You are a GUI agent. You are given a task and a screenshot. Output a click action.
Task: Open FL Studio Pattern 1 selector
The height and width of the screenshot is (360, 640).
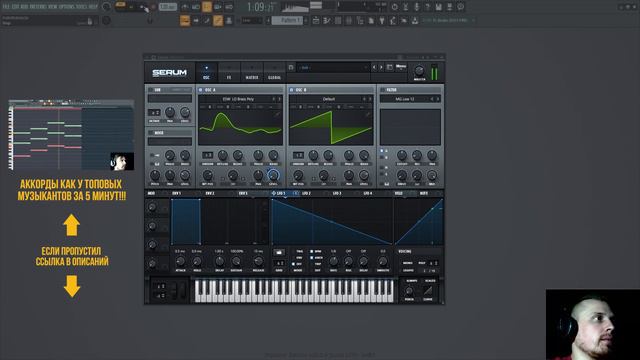288,20
